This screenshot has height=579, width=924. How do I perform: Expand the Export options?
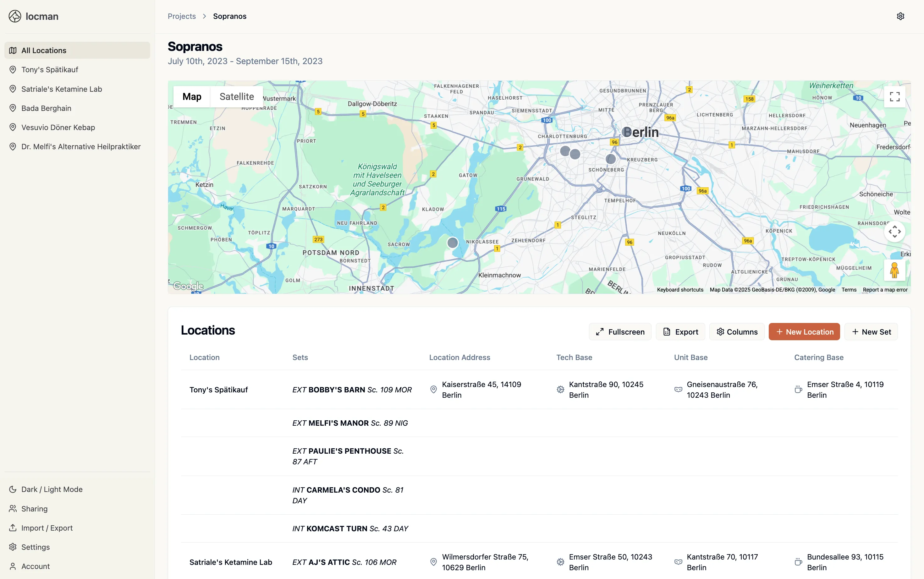681,332
